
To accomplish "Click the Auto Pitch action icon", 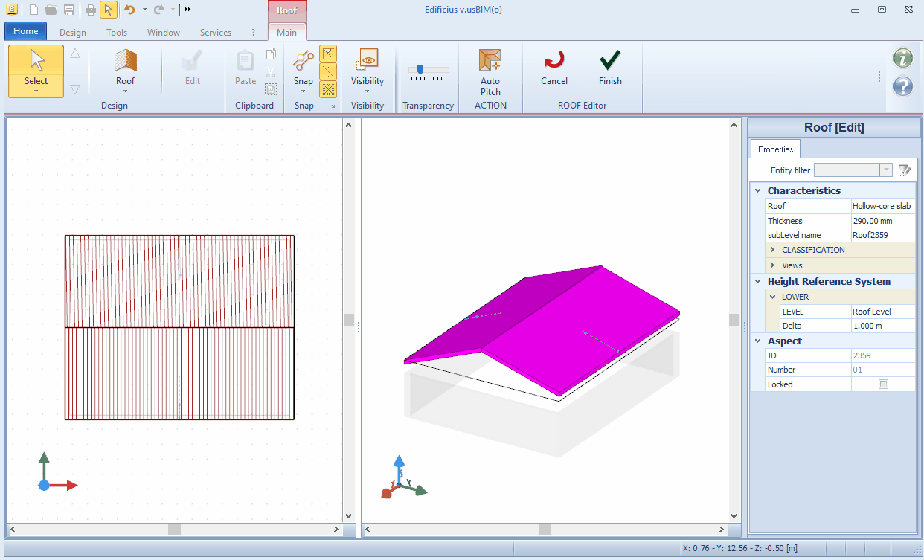I will coord(490,61).
